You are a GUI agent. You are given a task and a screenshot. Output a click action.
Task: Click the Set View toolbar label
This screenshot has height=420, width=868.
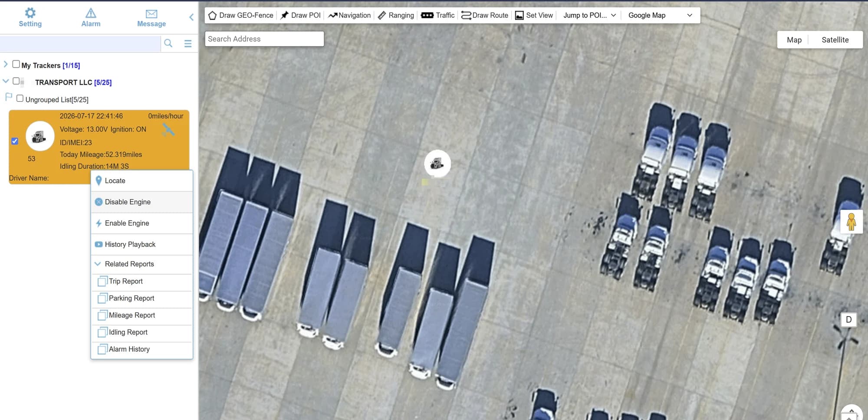point(539,15)
